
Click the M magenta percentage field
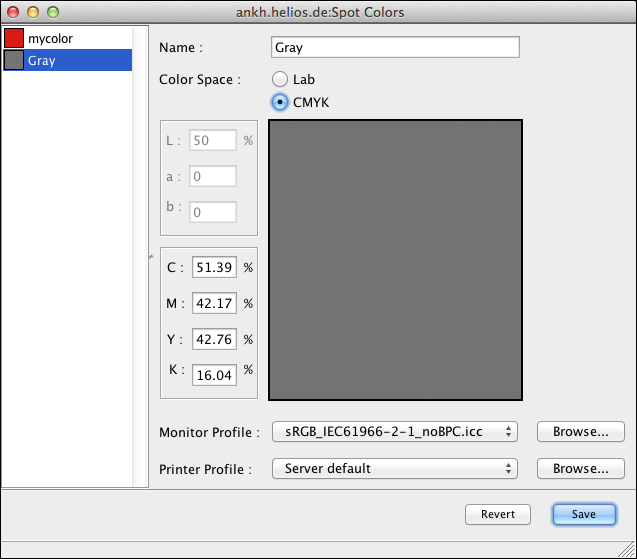tap(214, 303)
